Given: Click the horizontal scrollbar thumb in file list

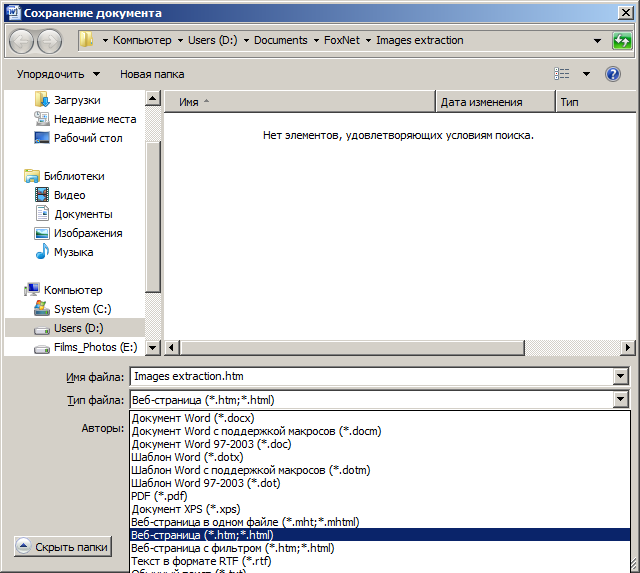Looking at the screenshot, I should (353, 348).
